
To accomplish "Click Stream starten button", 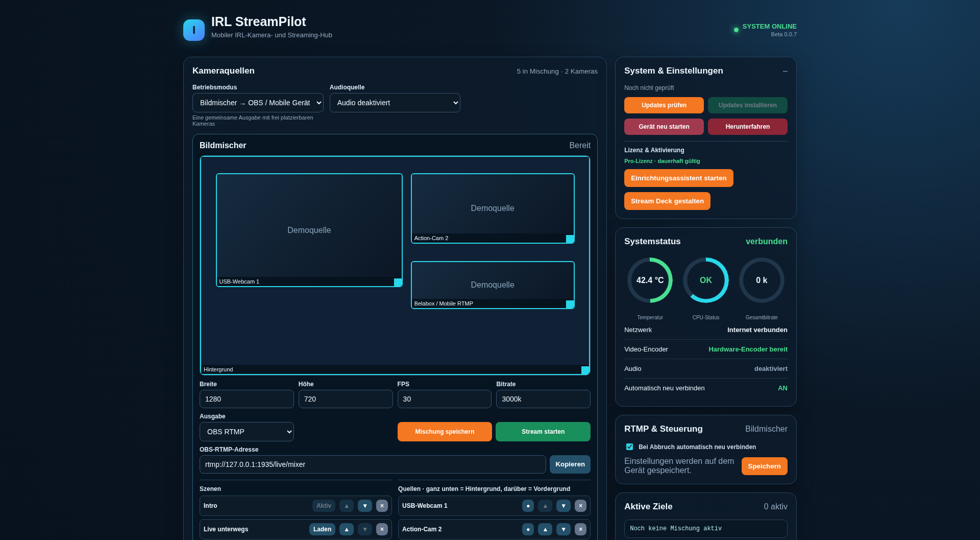I will click(x=543, y=432).
